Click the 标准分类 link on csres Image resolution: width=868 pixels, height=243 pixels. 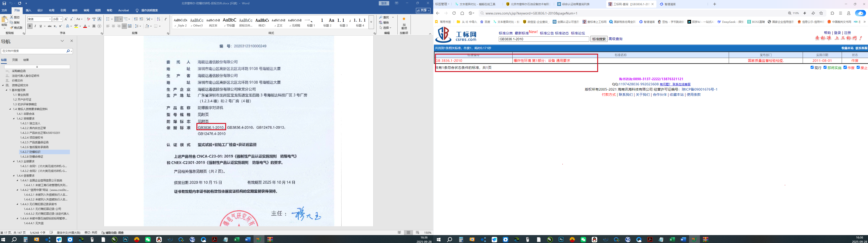(x=505, y=33)
